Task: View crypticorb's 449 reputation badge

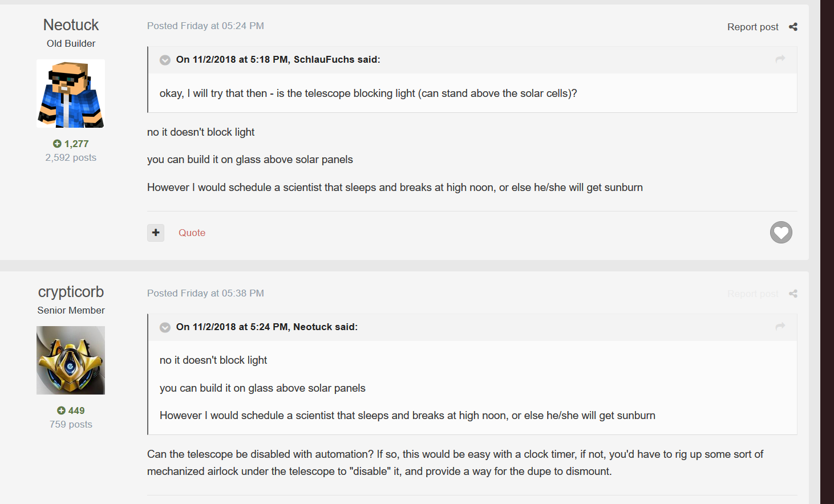Action: pos(71,410)
